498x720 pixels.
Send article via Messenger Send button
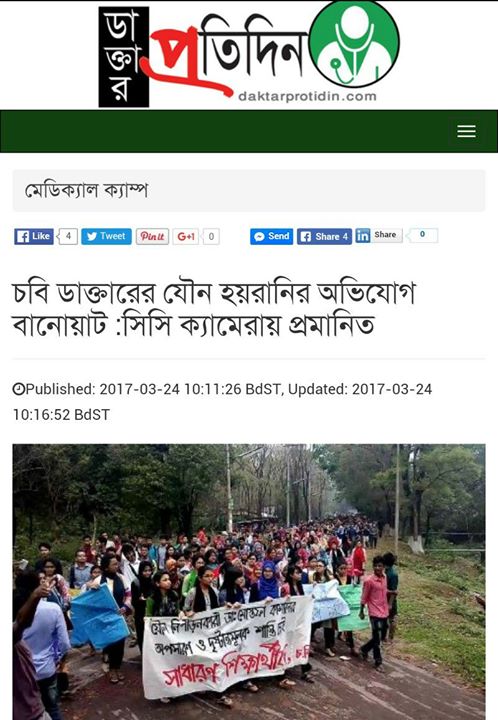pyautogui.click(x=272, y=236)
